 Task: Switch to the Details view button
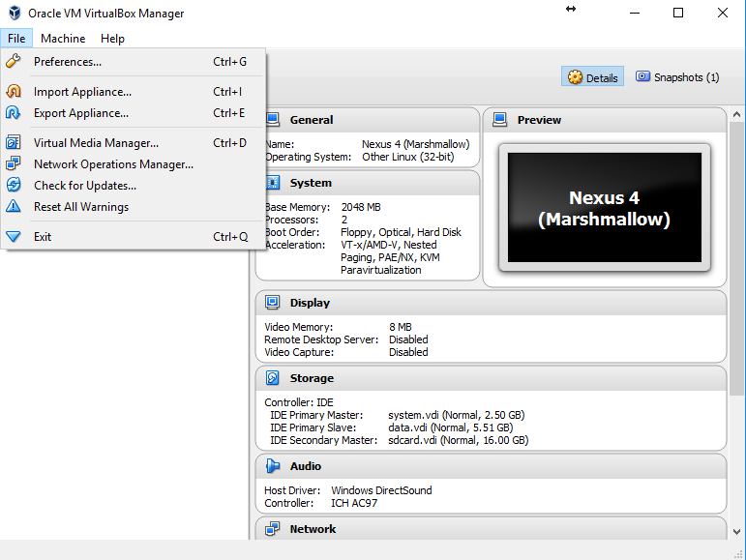point(592,77)
